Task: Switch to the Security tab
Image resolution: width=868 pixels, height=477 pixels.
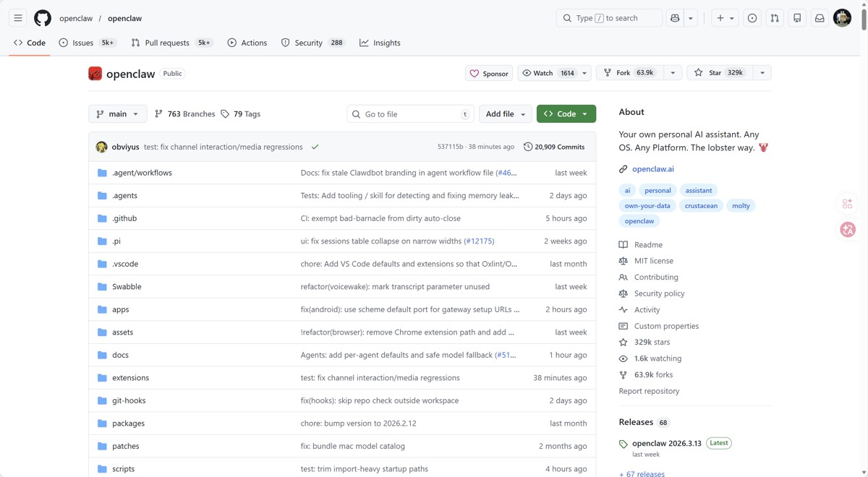Action: coord(313,43)
